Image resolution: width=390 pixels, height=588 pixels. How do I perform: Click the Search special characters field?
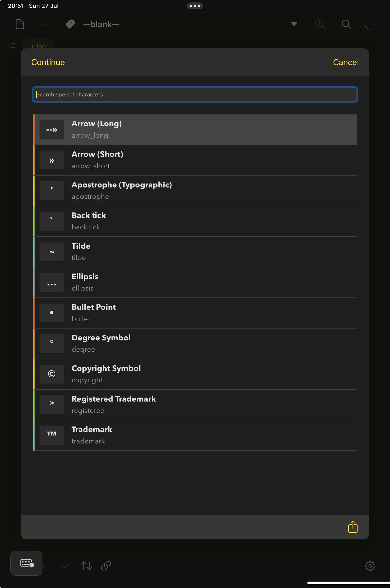click(195, 94)
